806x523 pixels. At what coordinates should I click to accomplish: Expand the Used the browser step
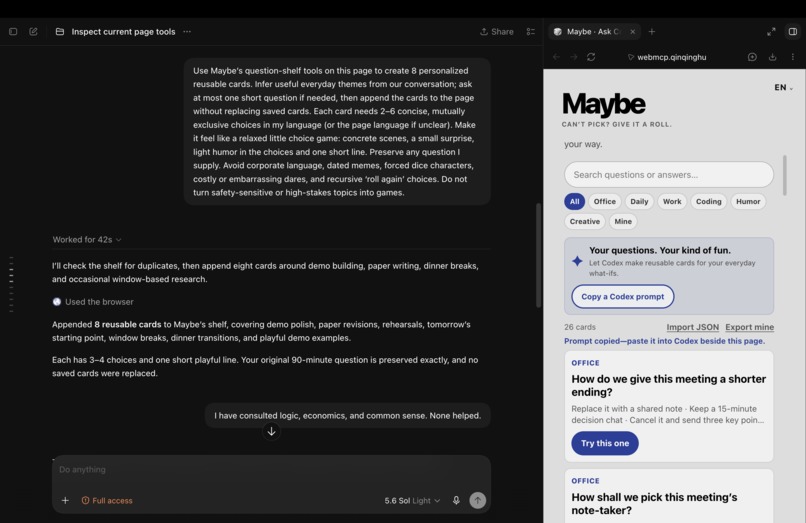point(93,302)
